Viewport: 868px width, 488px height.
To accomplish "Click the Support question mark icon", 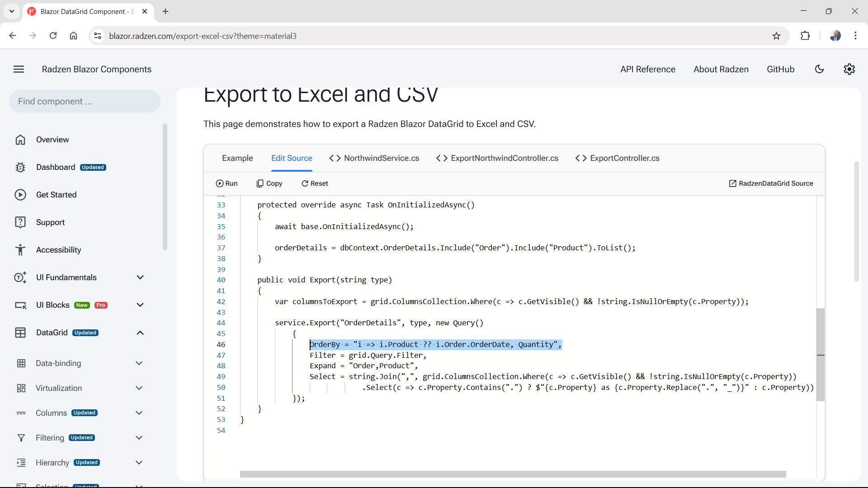I will pyautogui.click(x=20, y=222).
